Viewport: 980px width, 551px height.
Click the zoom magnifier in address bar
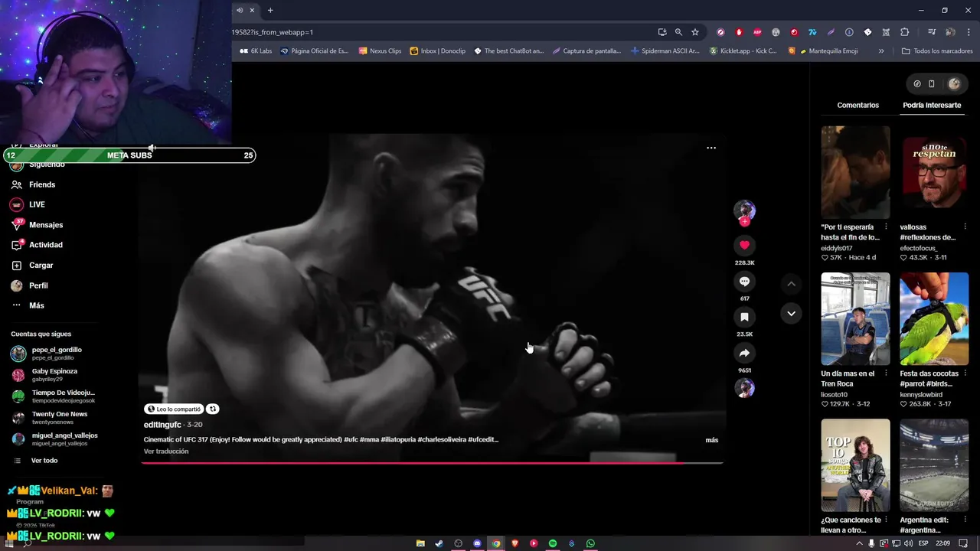pos(678,32)
